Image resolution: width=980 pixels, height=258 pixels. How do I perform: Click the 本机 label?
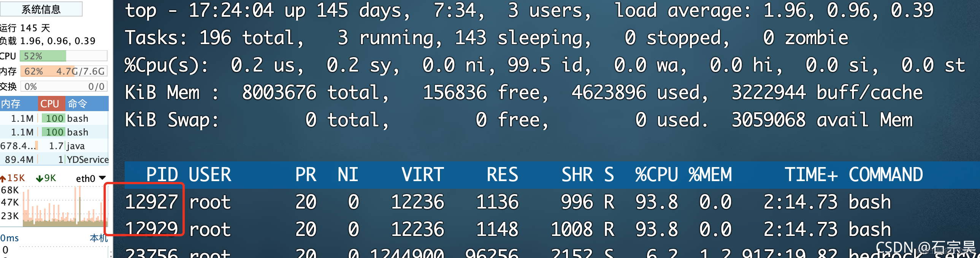[99, 238]
